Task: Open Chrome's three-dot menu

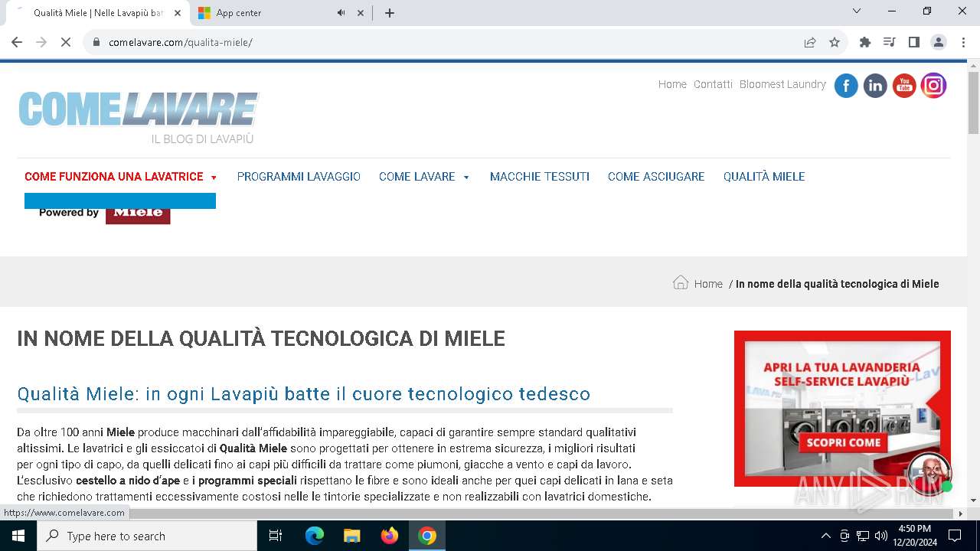Action: 962,42
